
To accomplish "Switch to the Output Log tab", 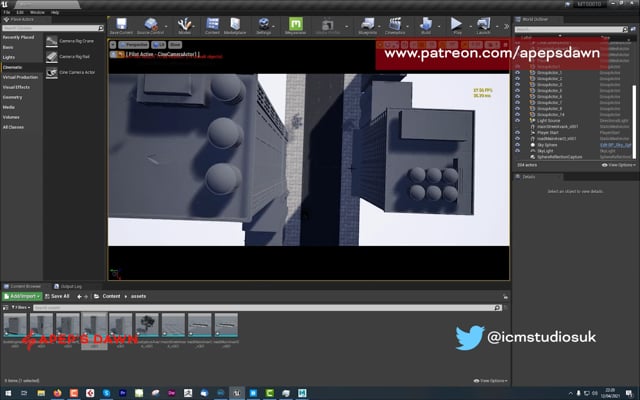I will pos(68,287).
